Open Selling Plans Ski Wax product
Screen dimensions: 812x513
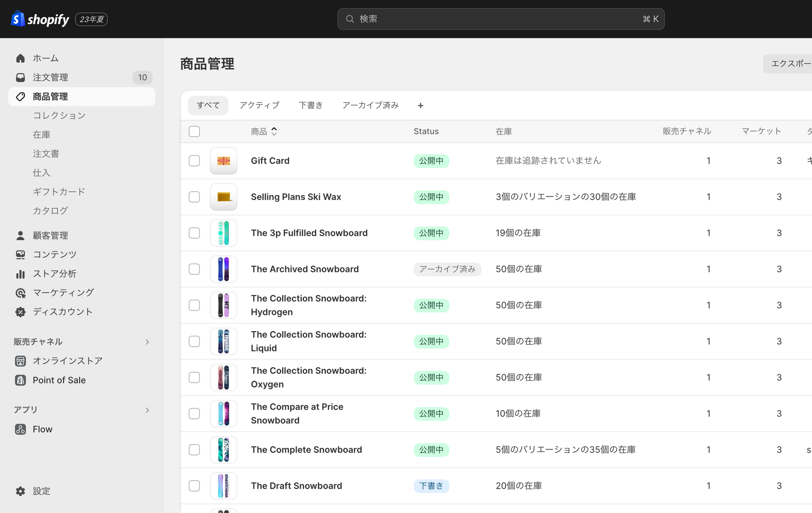[296, 197]
